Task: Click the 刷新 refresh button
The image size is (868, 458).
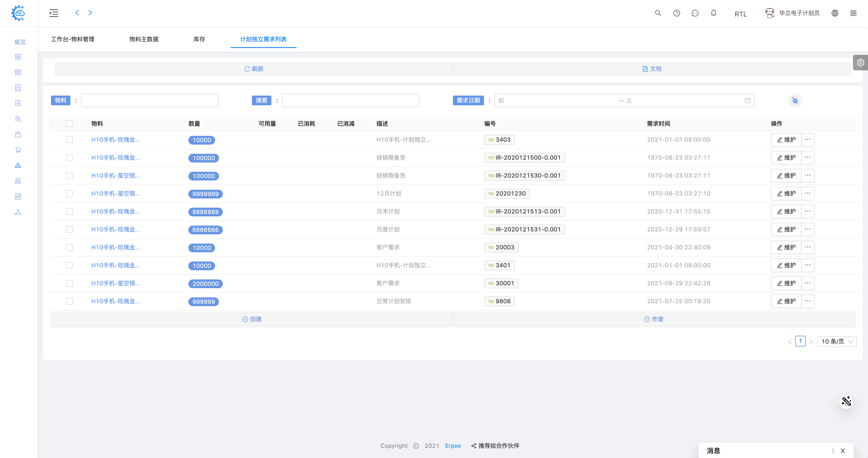Action: click(254, 69)
